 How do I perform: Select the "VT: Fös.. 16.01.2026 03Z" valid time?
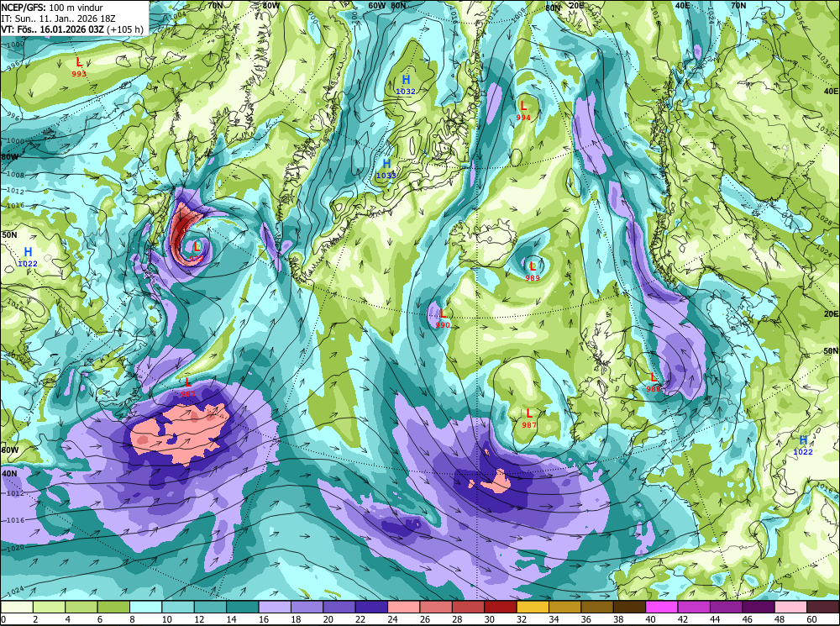tap(52, 29)
